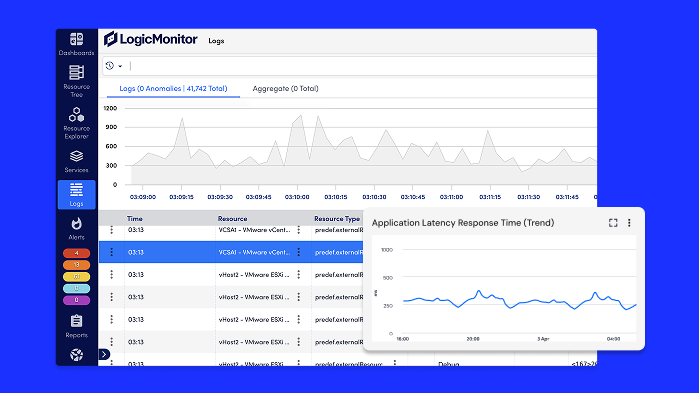Viewport: 699px width, 393px height.
Task: Open Resource Explorer in sidebar
Action: point(76,123)
